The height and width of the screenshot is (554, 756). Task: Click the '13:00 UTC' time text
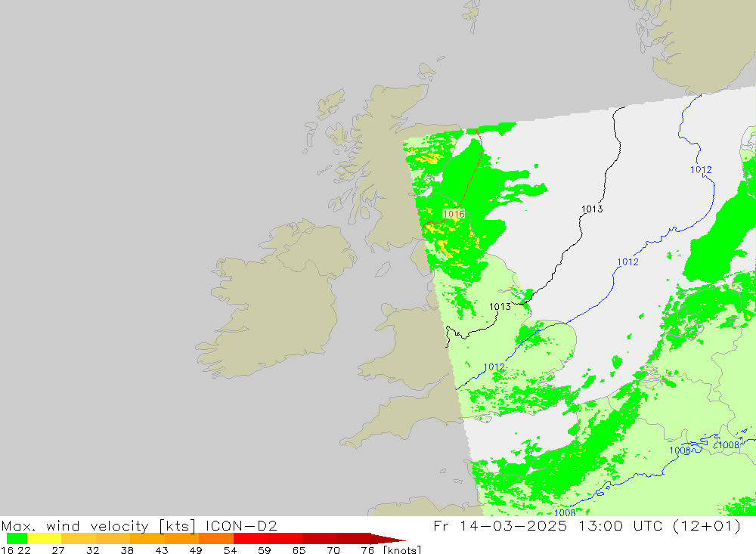[x=620, y=525]
